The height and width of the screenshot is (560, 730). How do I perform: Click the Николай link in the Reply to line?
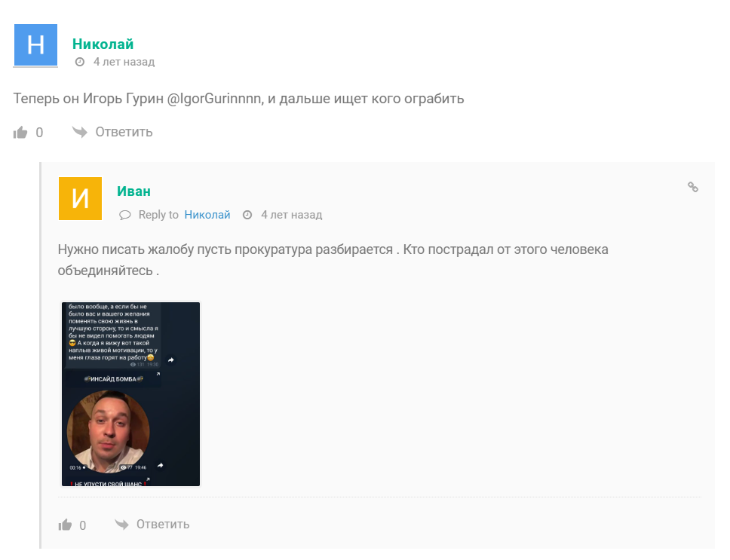(207, 214)
